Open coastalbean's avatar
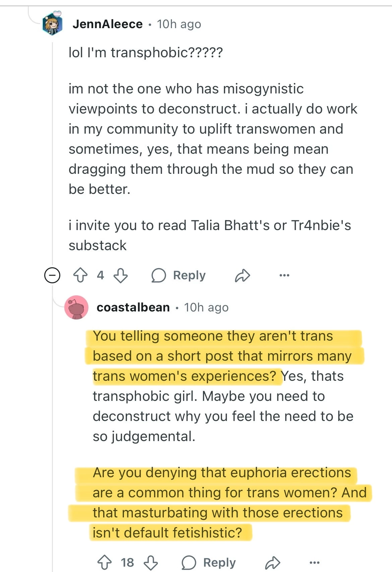This screenshot has width=392, height=572. click(x=76, y=307)
